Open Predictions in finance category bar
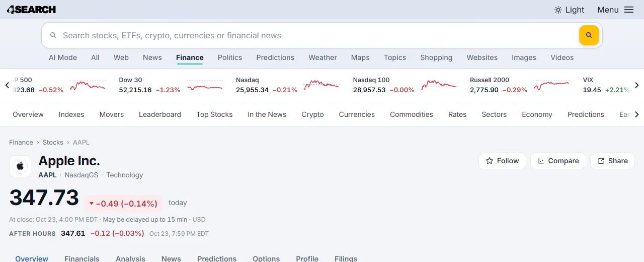Image resolution: width=644 pixels, height=262 pixels. pyautogui.click(x=586, y=114)
